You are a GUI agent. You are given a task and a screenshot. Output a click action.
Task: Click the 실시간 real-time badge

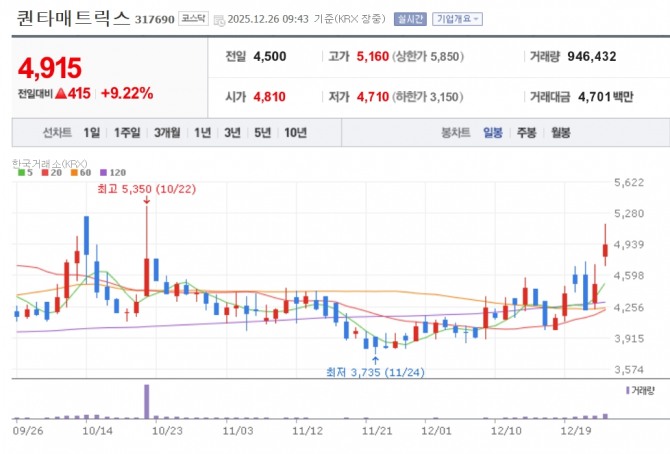[410, 19]
